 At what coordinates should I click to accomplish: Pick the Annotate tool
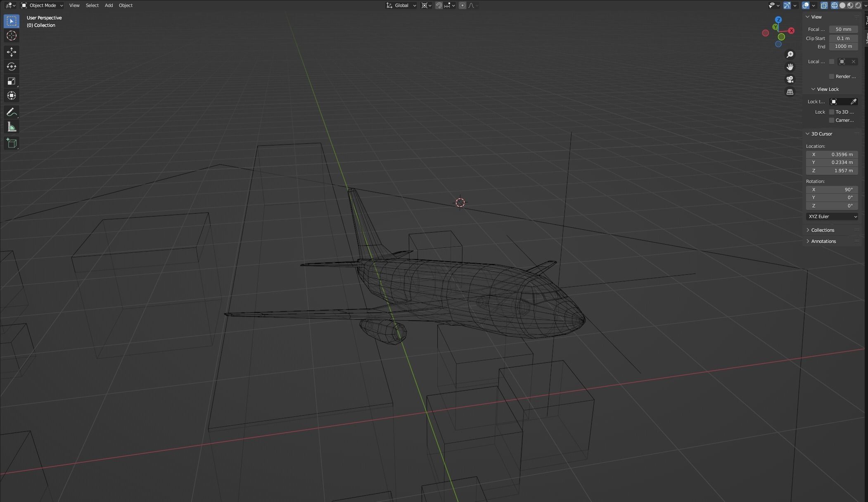(12, 112)
